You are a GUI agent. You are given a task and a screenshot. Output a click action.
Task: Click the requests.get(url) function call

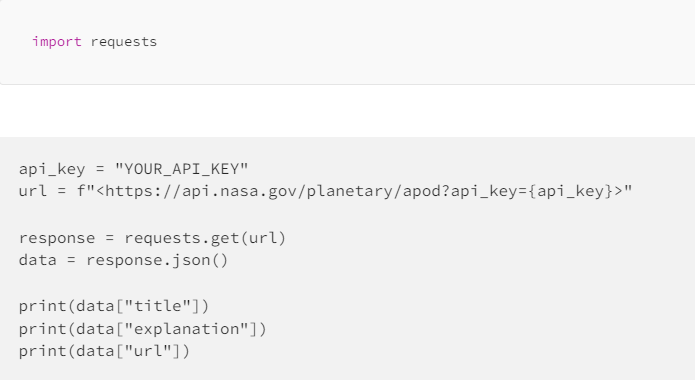tap(205, 238)
